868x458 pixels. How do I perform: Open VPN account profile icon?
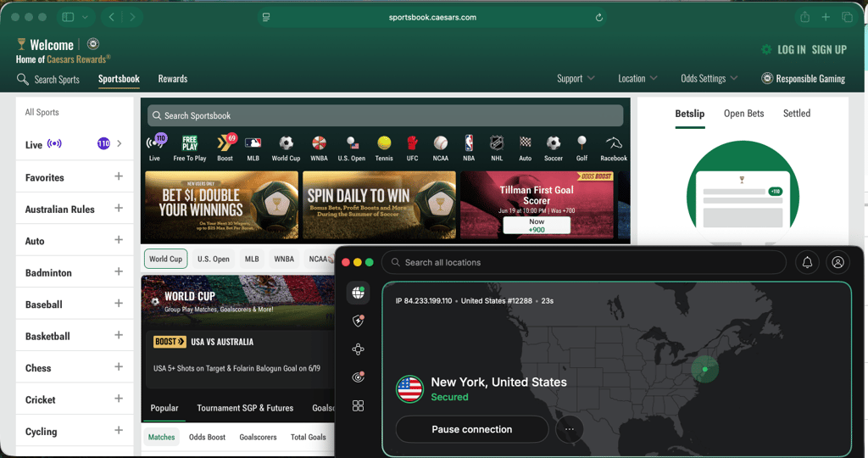[x=837, y=262]
